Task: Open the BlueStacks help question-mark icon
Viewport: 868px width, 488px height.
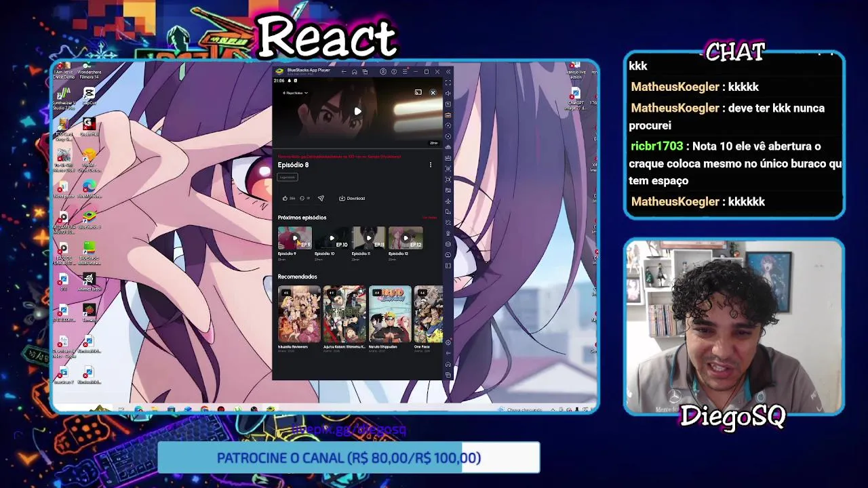Action: pos(394,72)
